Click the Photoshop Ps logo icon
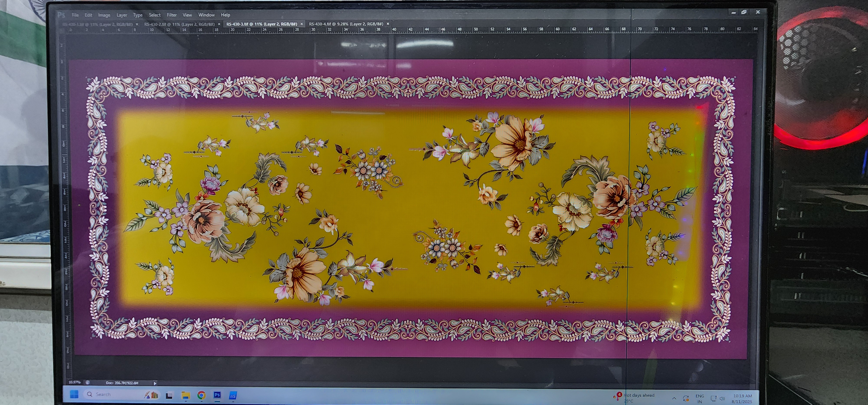This screenshot has width=868, height=405. (x=61, y=15)
